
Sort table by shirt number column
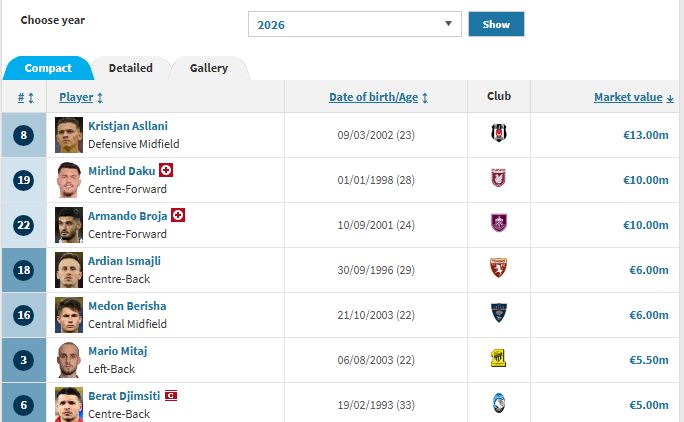click(26, 97)
